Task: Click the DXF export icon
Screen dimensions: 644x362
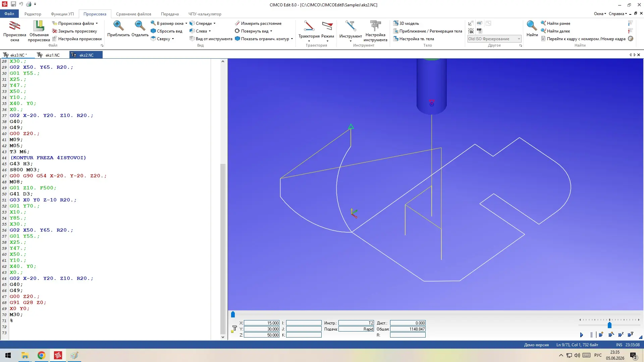Action: (479, 31)
